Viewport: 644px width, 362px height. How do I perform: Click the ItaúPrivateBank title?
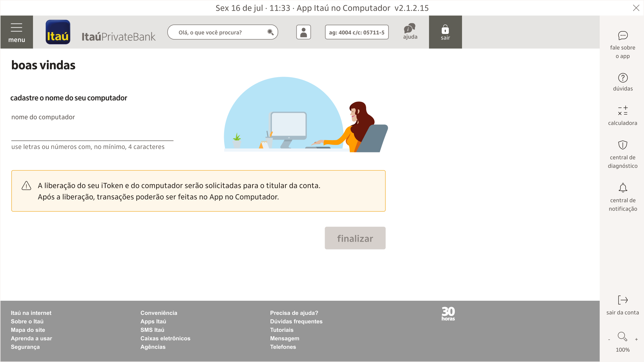pos(118,37)
